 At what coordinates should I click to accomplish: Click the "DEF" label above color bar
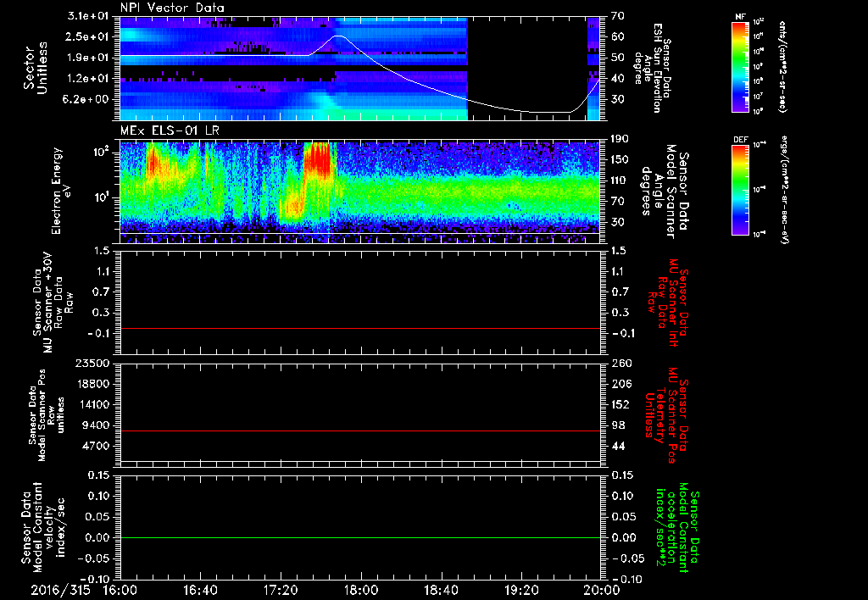740,140
